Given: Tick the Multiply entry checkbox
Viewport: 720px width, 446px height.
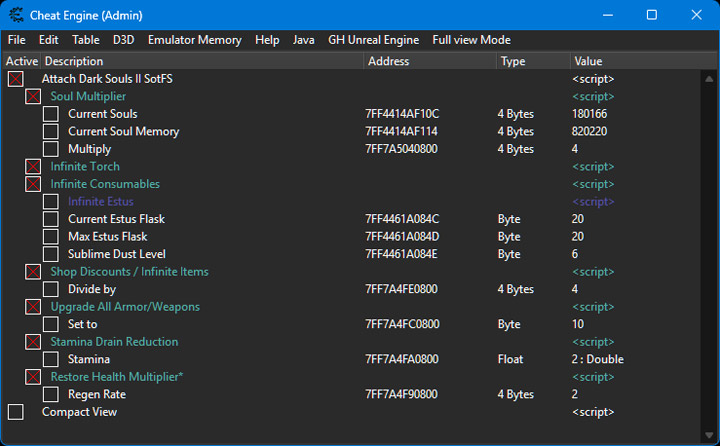Looking at the screenshot, I should [51, 149].
